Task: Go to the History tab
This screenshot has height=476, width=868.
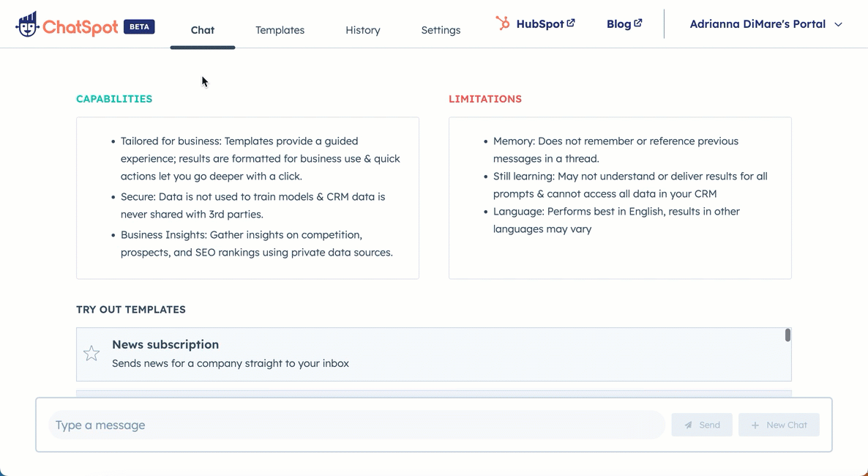Action: tap(363, 30)
